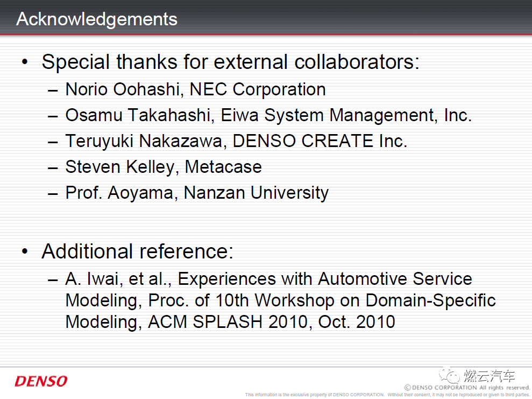The width and height of the screenshot is (532, 399).
Task: Select the line 'Prof. Aoyama, Nanzan University'
Action: pos(197,193)
